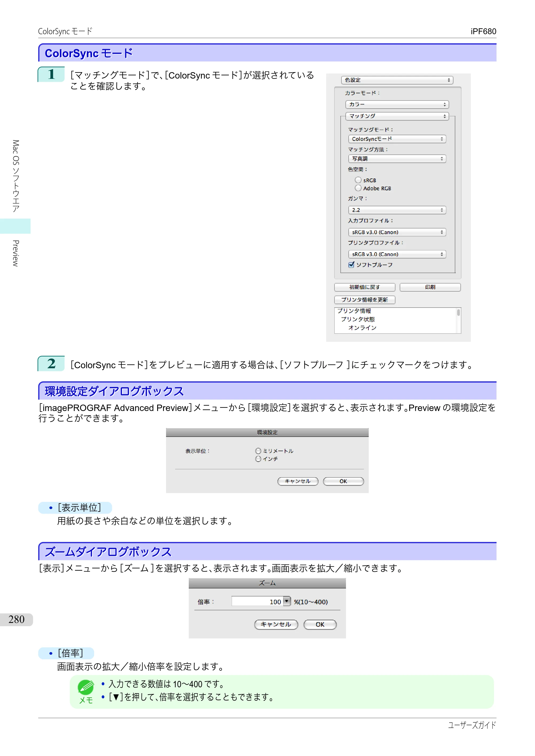
Task: Click the 印刷 button
Action: point(430,287)
